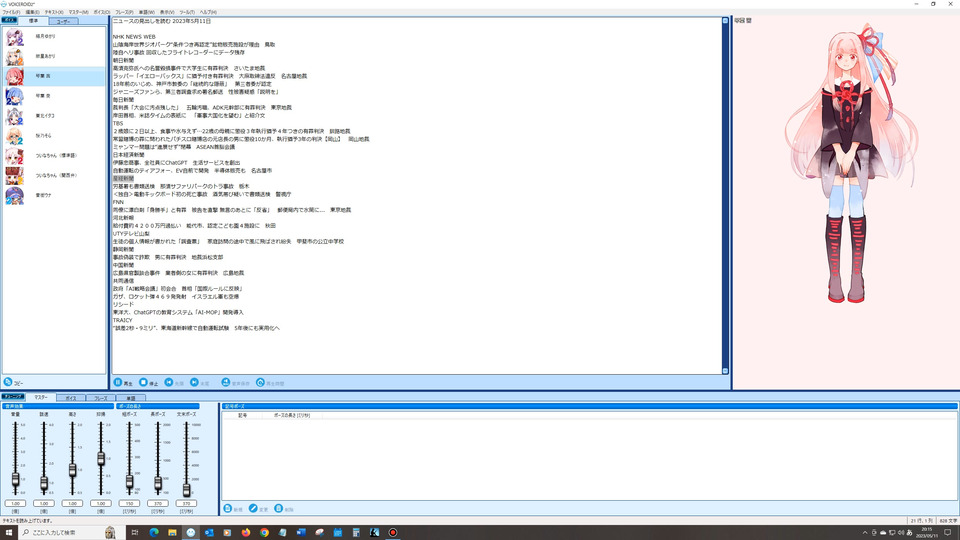
Task: Click the NHK NEWS WEB line in editor
Action: pyautogui.click(x=134, y=37)
